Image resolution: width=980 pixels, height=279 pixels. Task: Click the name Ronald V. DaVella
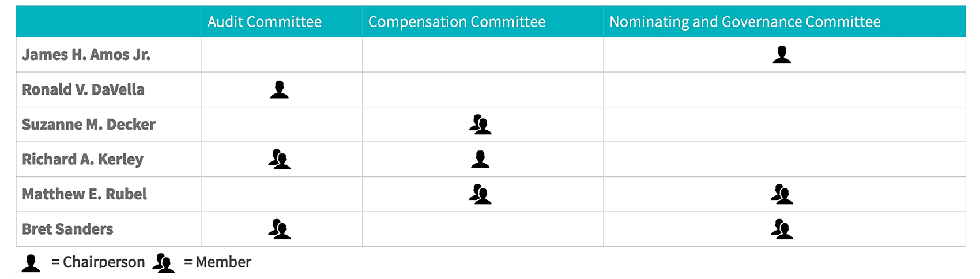coord(83,90)
